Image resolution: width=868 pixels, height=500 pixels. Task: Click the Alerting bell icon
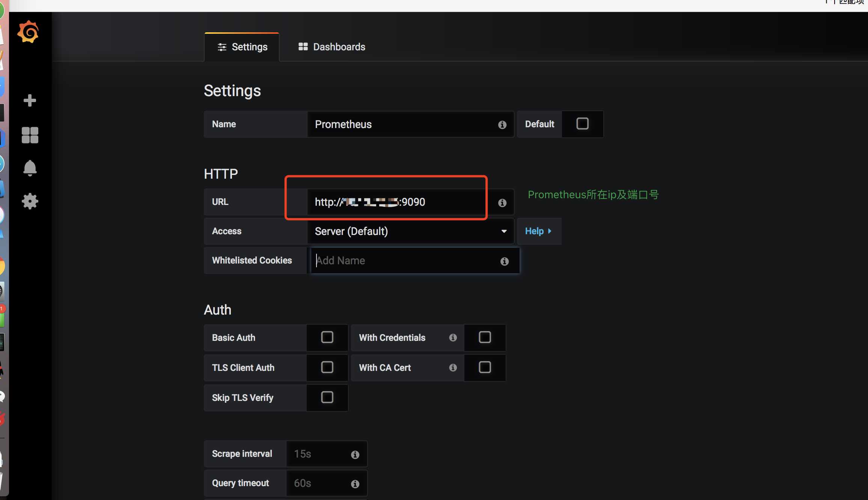pyautogui.click(x=30, y=167)
